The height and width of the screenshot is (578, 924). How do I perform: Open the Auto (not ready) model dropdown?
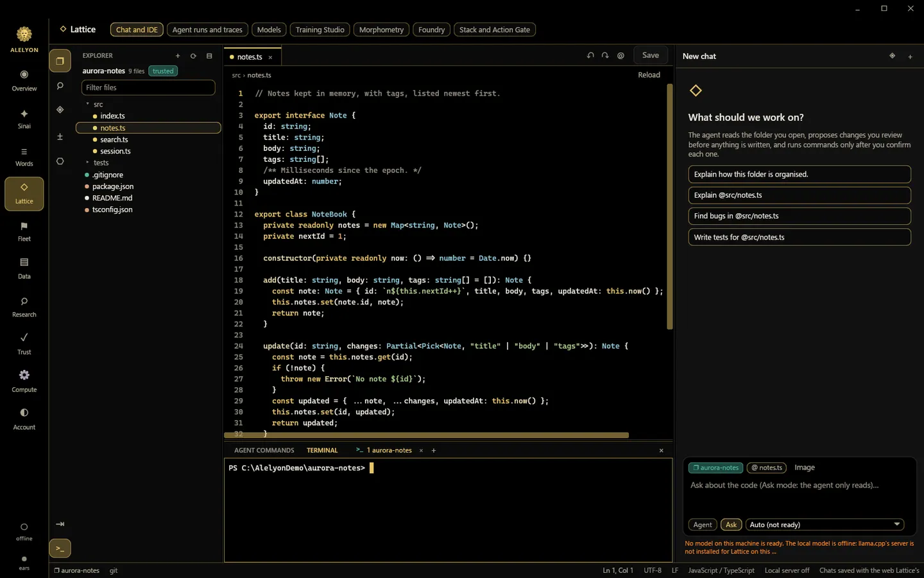(x=825, y=525)
